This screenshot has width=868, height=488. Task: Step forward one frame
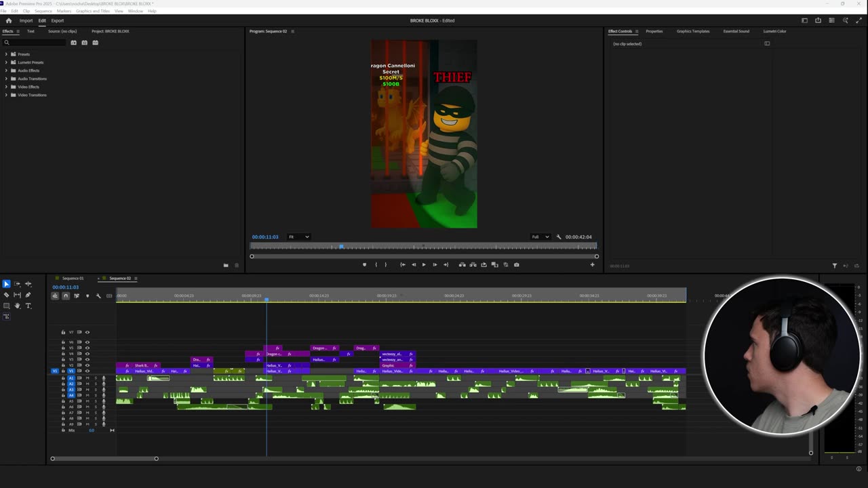(435, 265)
